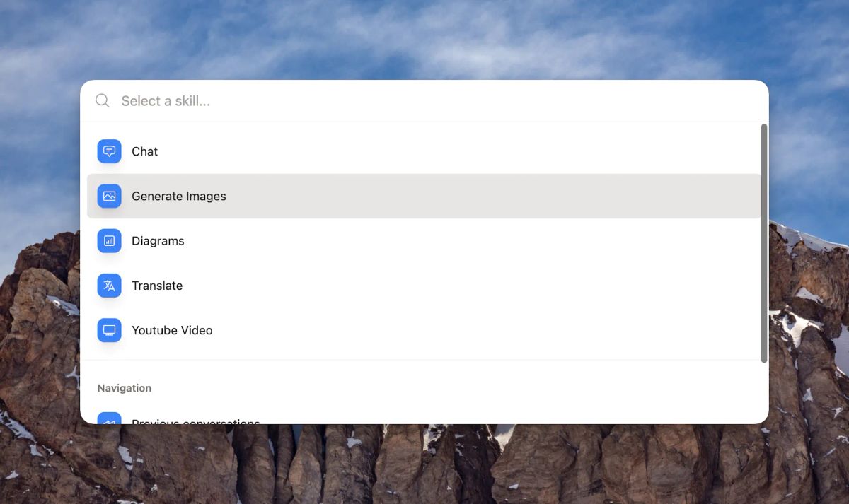Click scrollbar track below the thumb
This screenshot has width=849, height=504.
763,392
